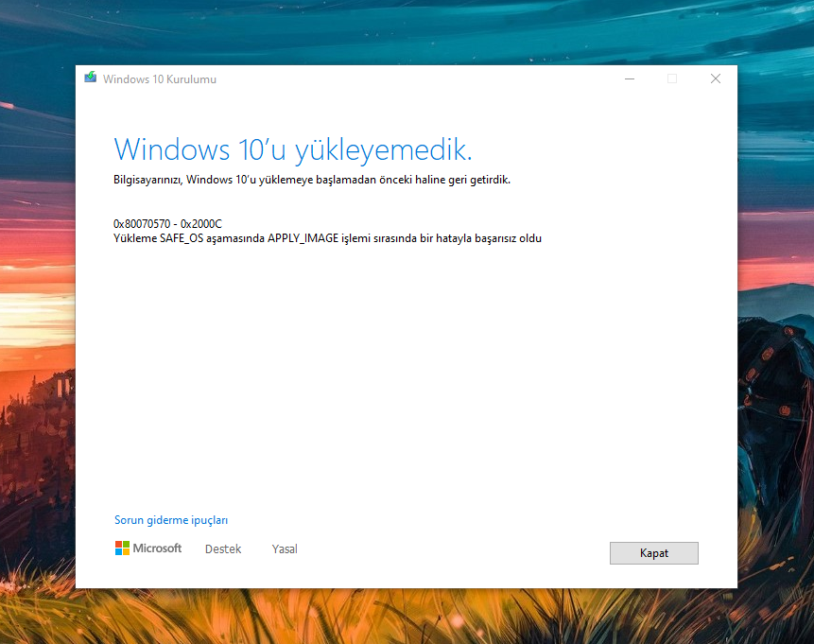Click the Kapat button
The height and width of the screenshot is (644, 814).
(x=653, y=553)
